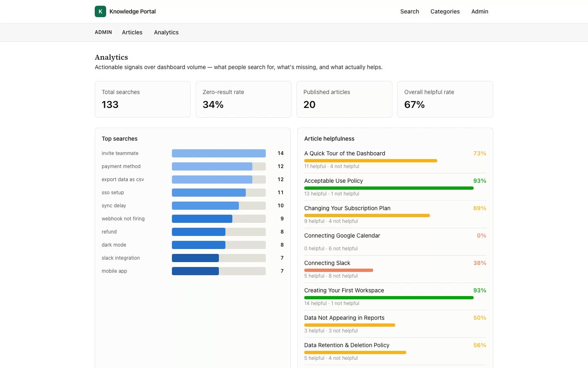Click the 'Article helpfulness' heading
Screen dimensions: 588x368
point(329,139)
